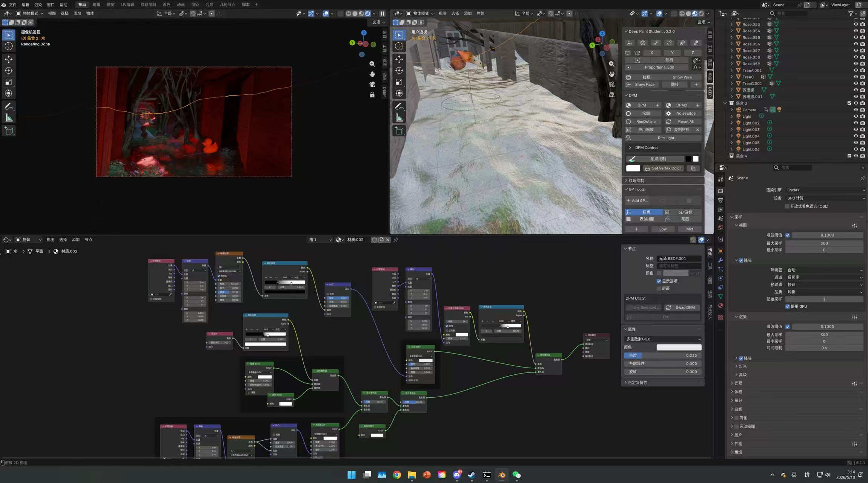
Task: Adjust the 糙度 0.235 slider
Action: (x=663, y=355)
